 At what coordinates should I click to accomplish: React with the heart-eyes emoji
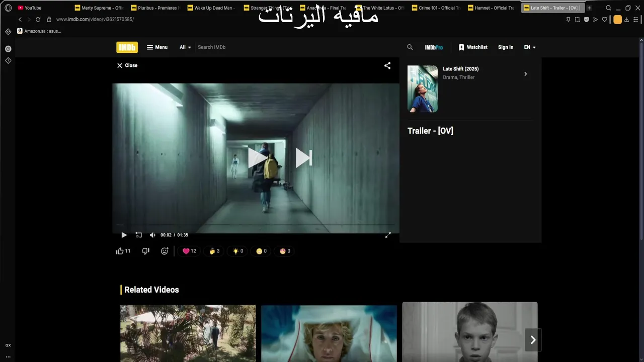pos(285,251)
